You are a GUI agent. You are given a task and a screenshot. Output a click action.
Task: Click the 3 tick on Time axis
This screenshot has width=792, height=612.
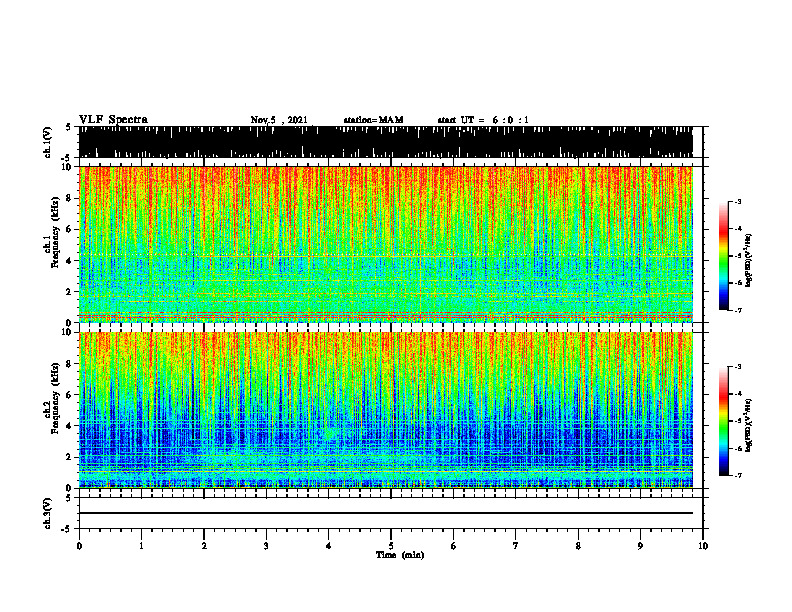coord(266,546)
